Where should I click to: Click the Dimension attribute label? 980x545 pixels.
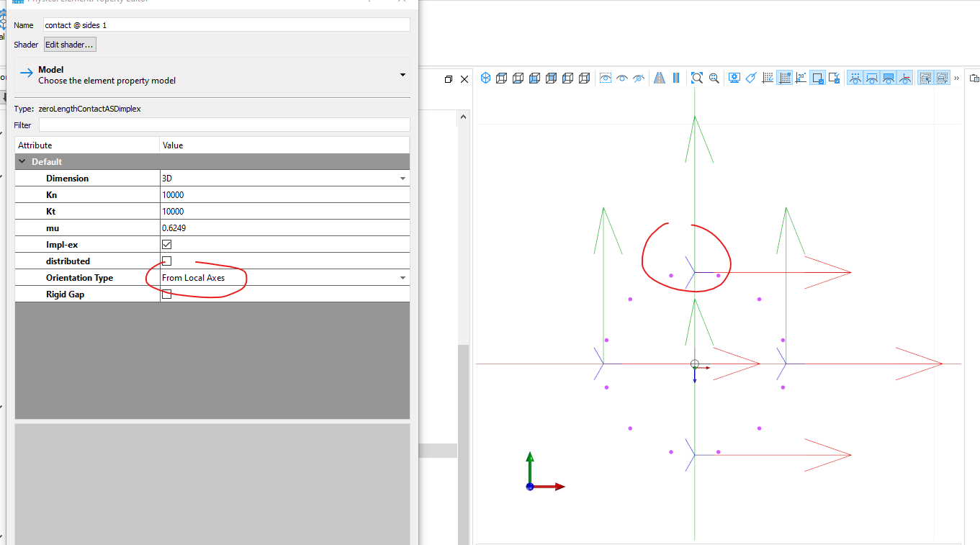68,179
